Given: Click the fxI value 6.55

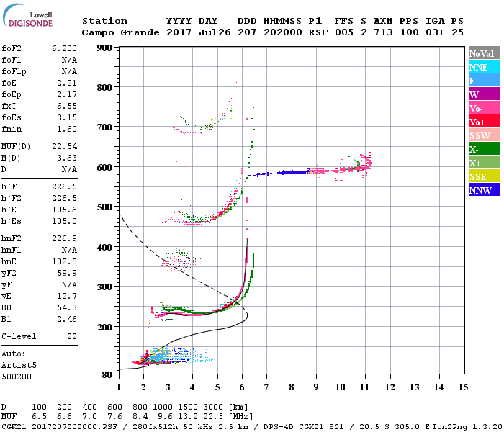Looking at the screenshot, I should (x=67, y=106).
